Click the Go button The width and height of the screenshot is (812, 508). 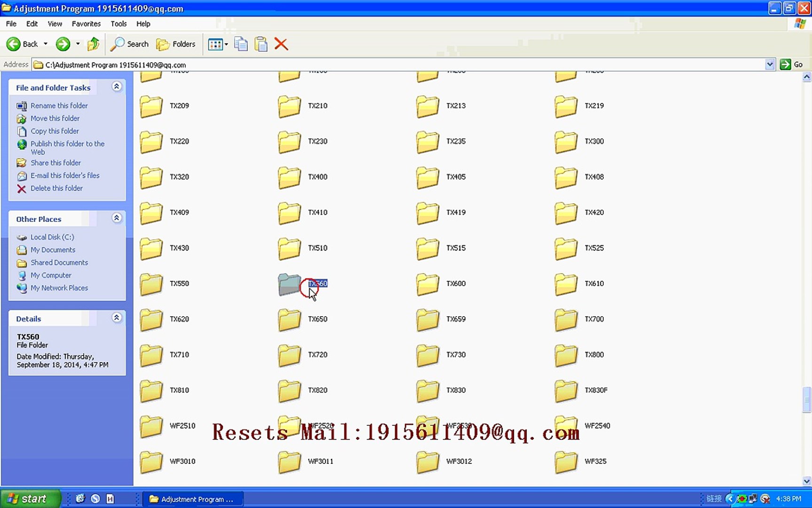(792, 64)
